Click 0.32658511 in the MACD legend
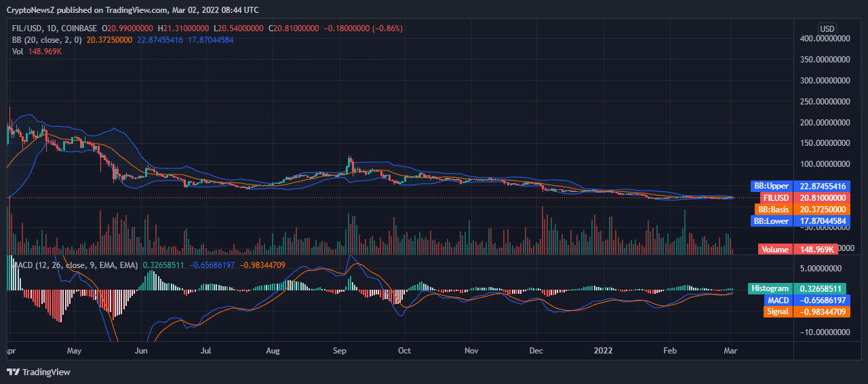Viewport: 868px width, 384px height. 162,265
